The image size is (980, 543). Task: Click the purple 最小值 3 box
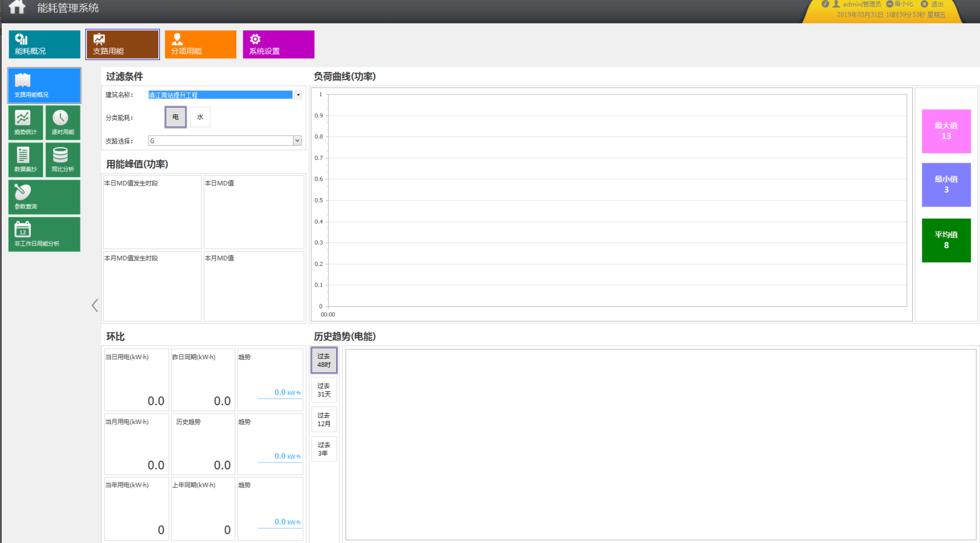pos(946,185)
